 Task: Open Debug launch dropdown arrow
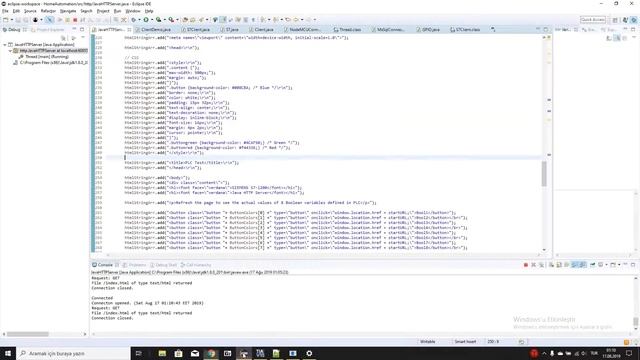pos(139,20)
